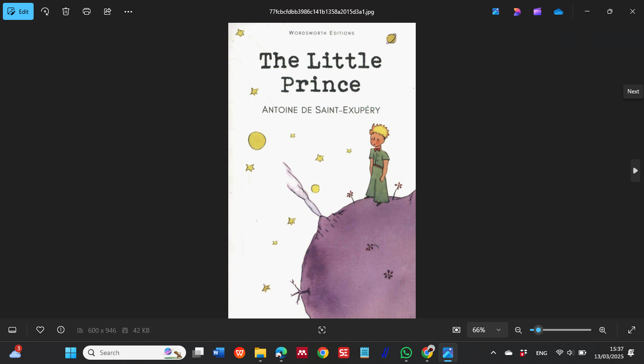The height and width of the screenshot is (364, 644).
Task: Open Notepad from taskbar
Action: coord(365,353)
